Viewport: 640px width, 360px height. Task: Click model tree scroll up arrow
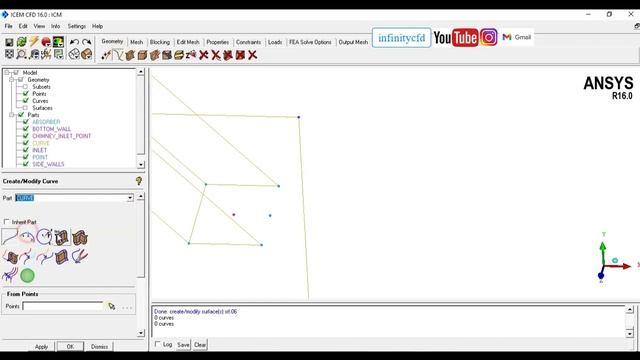pyautogui.click(x=141, y=72)
